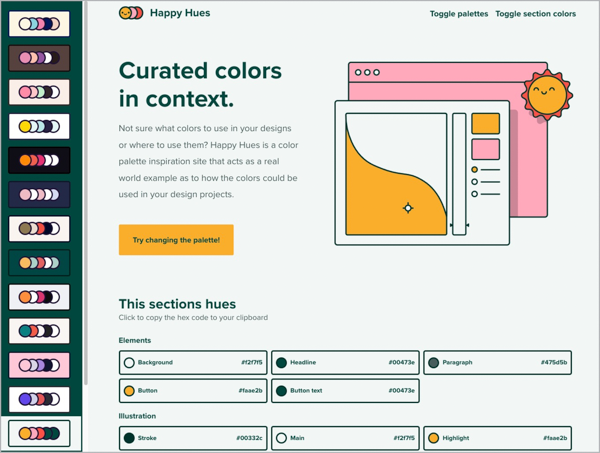Pick the black background palette with orange circle
The height and width of the screenshot is (453, 600).
[39, 160]
